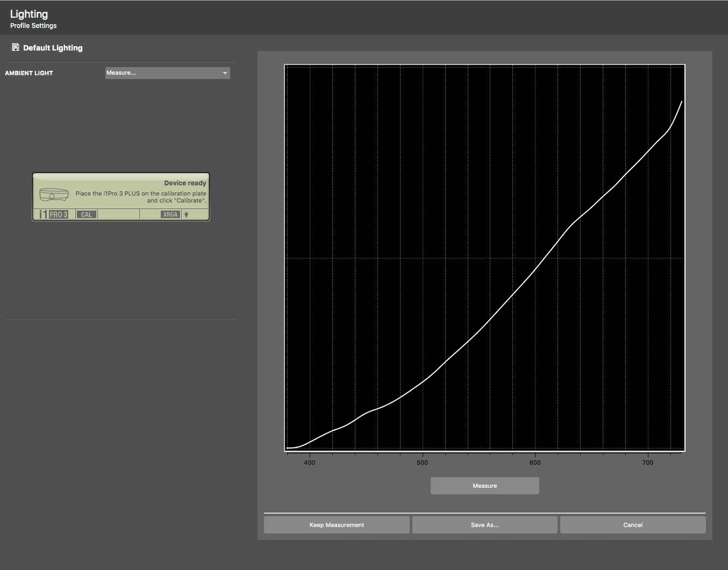Click the Device ready status text
Viewport: 728px width, 570px height.
pyautogui.click(x=185, y=183)
